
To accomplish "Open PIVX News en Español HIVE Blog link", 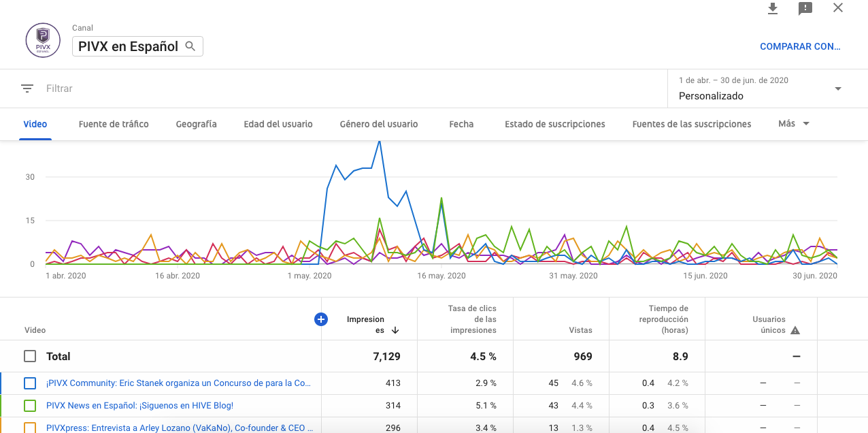I will [139, 406].
